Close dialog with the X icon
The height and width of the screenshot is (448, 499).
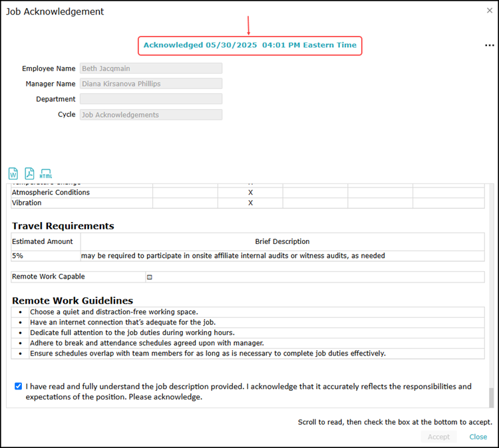click(x=490, y=11)
